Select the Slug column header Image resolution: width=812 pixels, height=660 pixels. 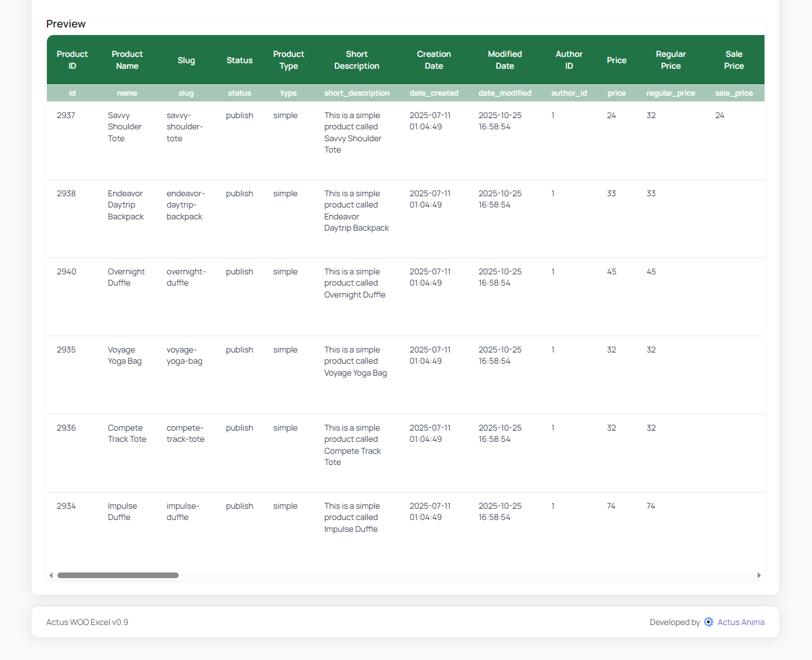click(x=186, y=60)
